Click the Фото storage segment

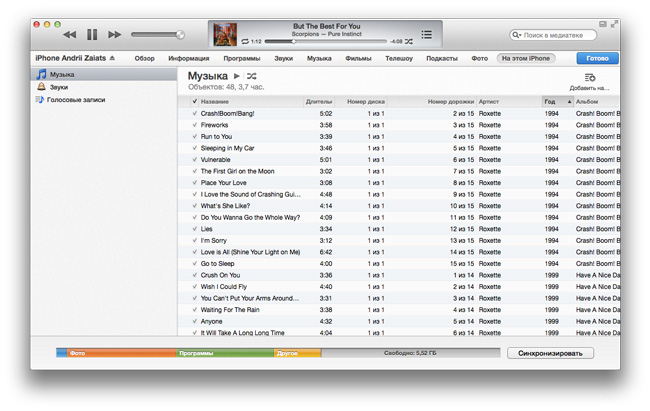(121, 353)
